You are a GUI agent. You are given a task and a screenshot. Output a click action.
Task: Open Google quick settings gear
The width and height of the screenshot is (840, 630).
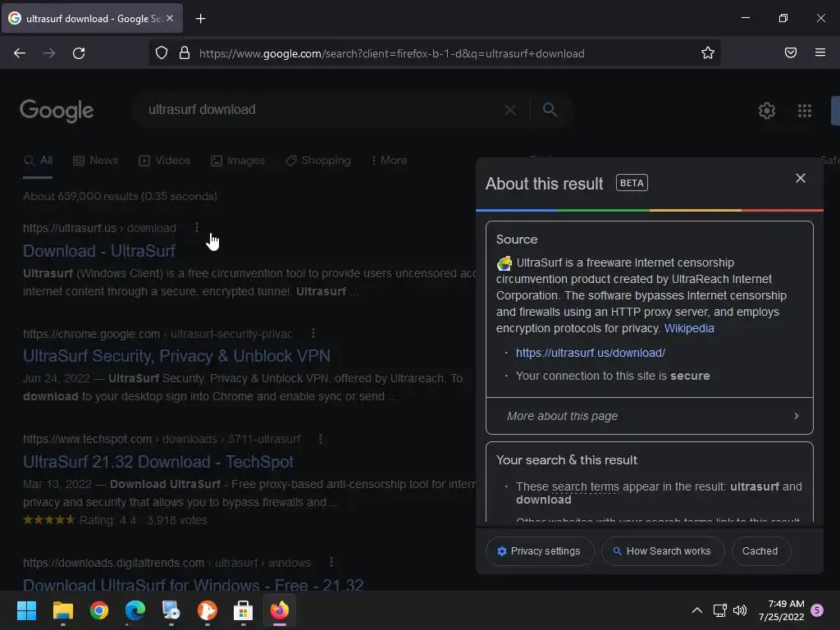[767, 111]
